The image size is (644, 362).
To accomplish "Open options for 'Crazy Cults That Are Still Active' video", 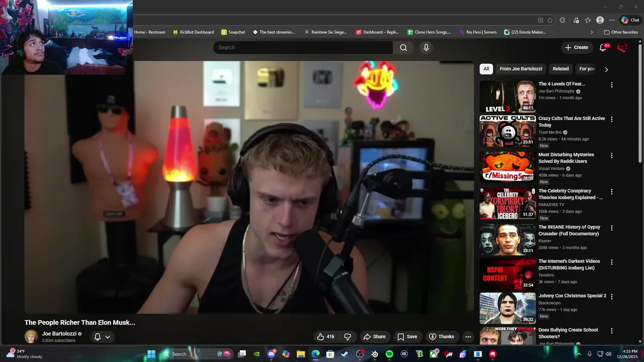I will point(612,119).
